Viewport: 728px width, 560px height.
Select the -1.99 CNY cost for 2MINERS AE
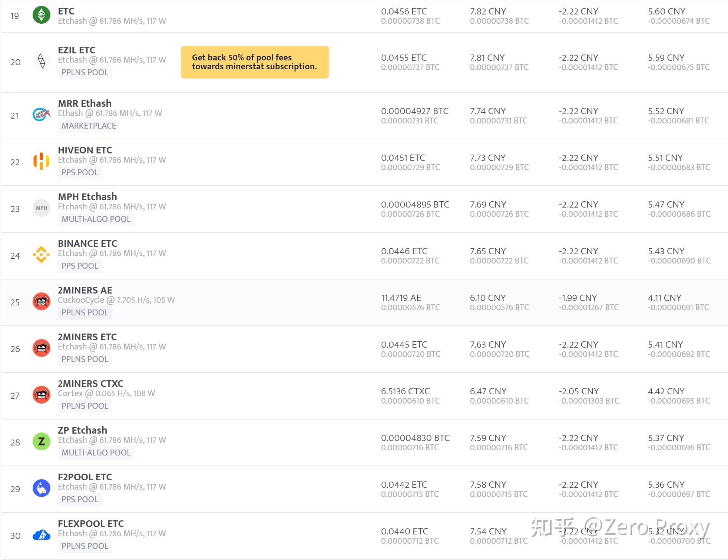tap(578, 298)
